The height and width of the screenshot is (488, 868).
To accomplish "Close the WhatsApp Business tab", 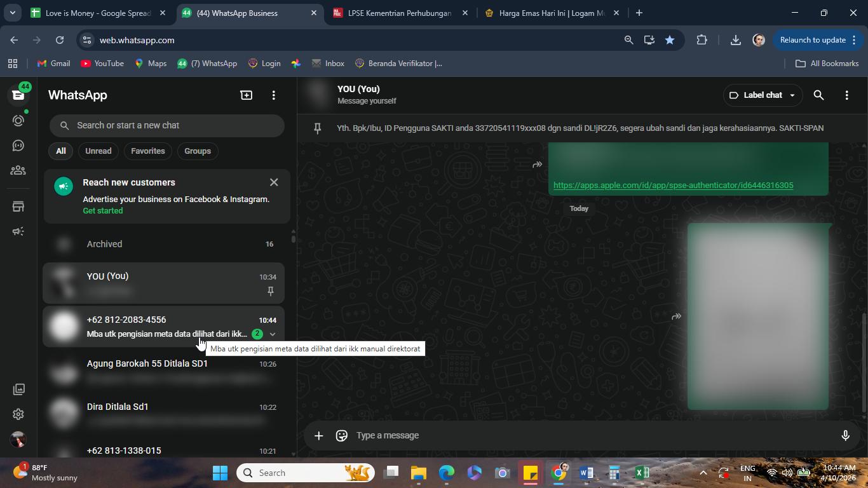I will (x=314, y=13).
